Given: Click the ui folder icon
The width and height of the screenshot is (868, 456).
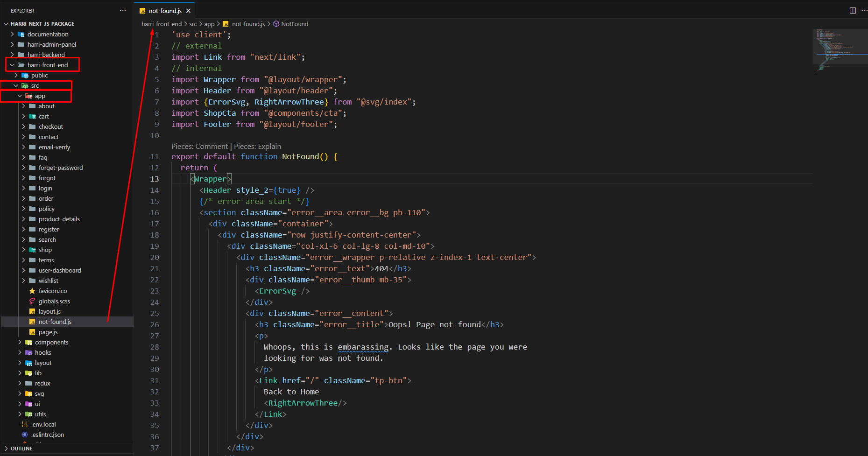Looking at the screenshot, I should click(x=28, y=404).
